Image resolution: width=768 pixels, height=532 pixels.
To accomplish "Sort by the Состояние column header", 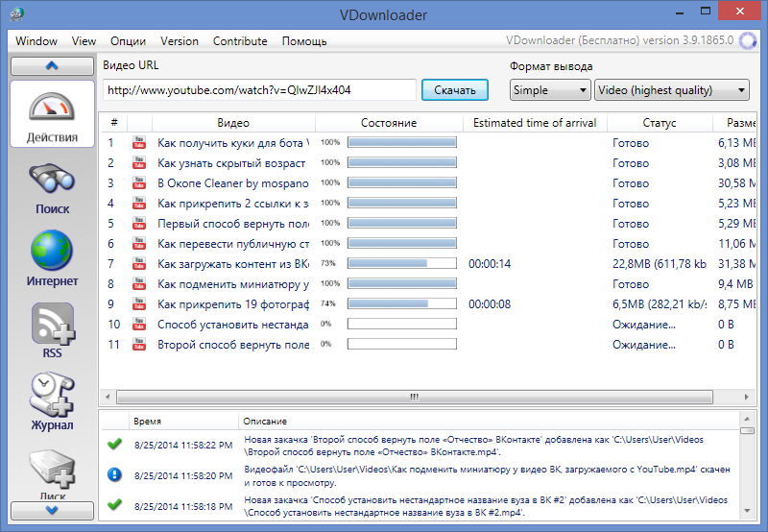I will (389, 123).
